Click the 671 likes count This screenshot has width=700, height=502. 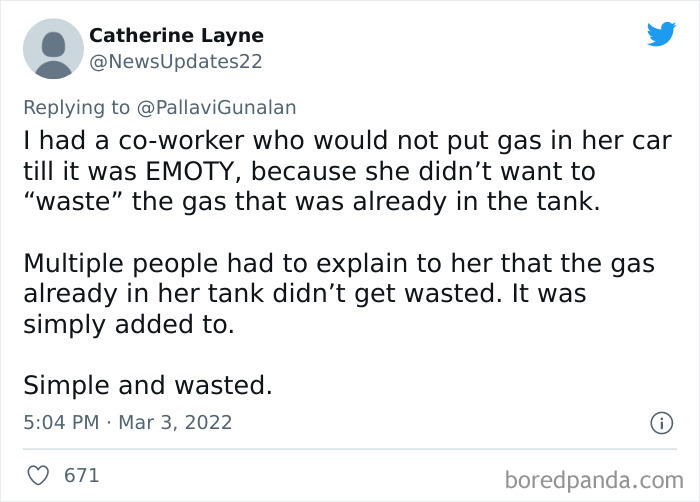[81, 475]
